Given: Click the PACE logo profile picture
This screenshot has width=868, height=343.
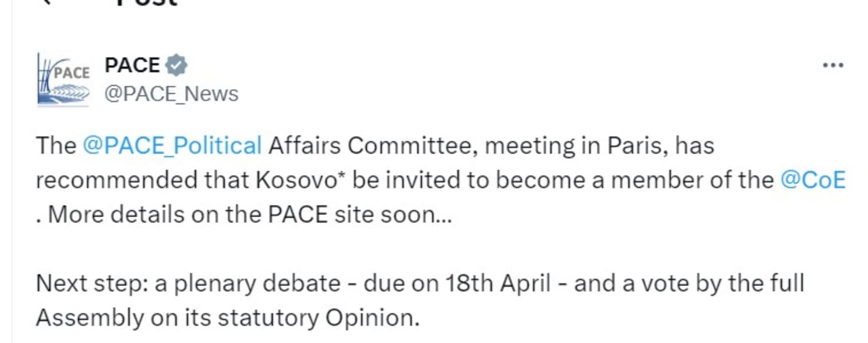Looking at the screenshot, I should [x=64, y=80].
